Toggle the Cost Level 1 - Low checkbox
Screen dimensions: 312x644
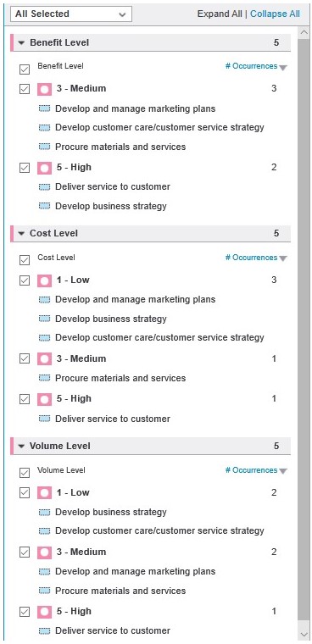[x=25, y=280]
